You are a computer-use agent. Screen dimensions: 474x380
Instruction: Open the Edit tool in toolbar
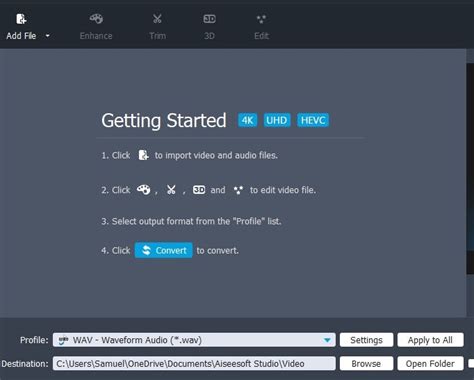(261, 27)
